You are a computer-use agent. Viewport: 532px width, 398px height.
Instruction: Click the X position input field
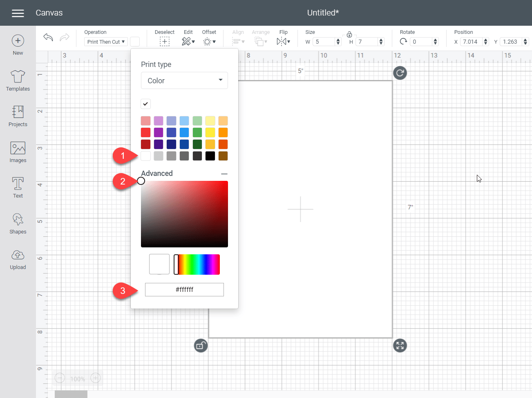tap(471, 42)
